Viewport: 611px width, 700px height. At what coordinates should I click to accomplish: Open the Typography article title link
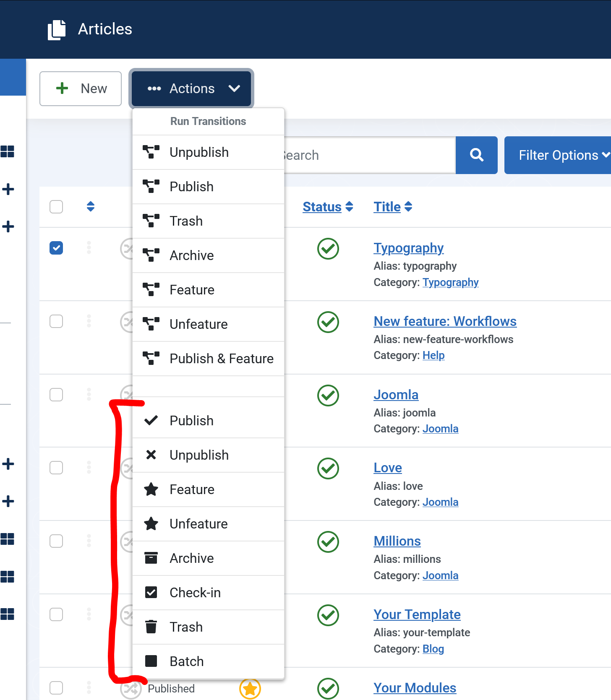(408, 248)
